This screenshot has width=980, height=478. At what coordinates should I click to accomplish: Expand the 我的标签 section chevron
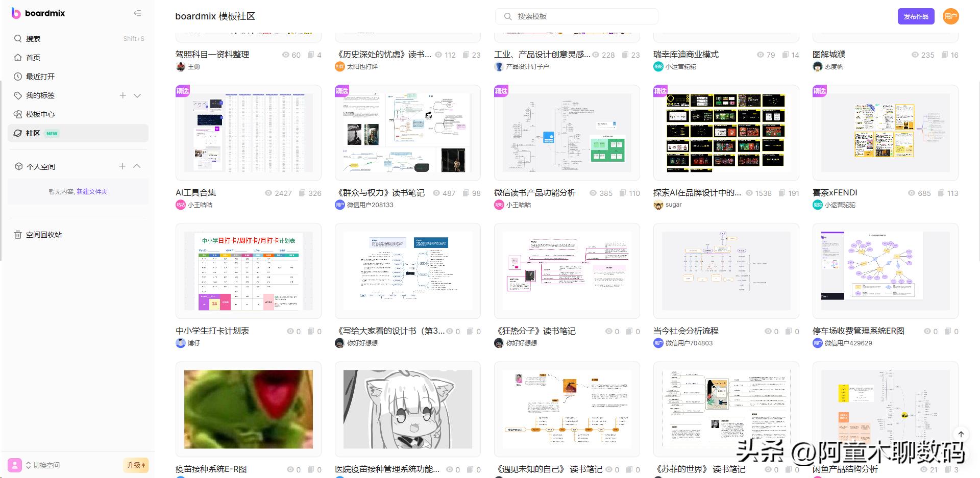coord(137,95)
